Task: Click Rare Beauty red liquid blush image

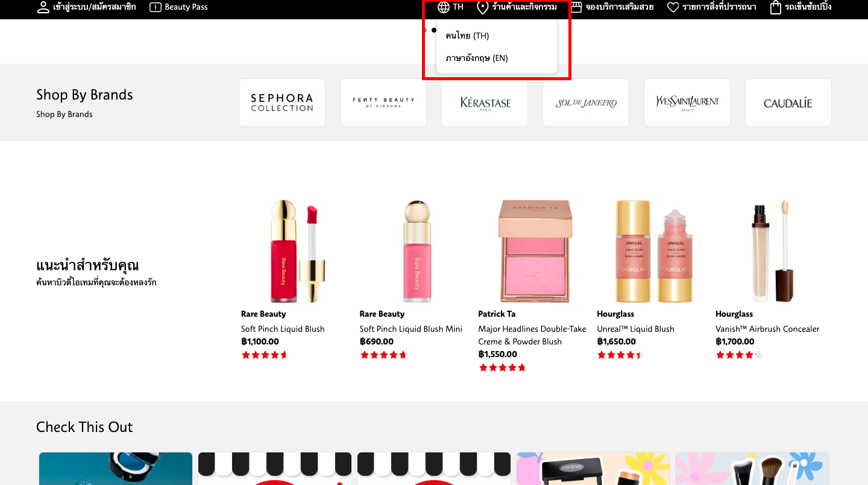Action: (298, 251)
